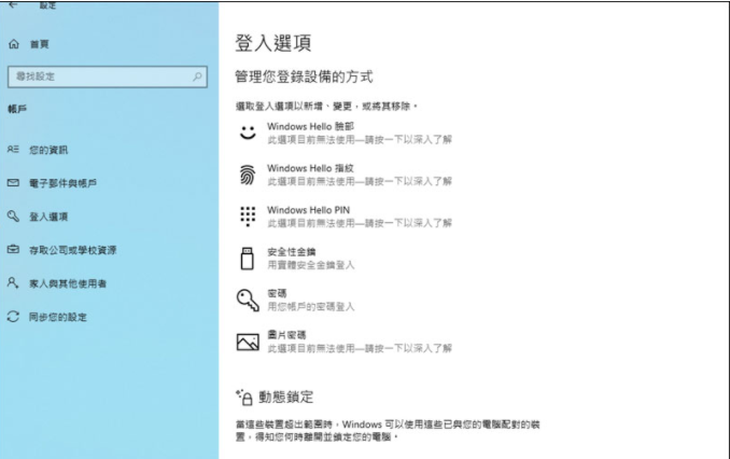Click the keypad dots icon for Hello PIN
The width and height of the screenshot is (730, 459).
248,216
